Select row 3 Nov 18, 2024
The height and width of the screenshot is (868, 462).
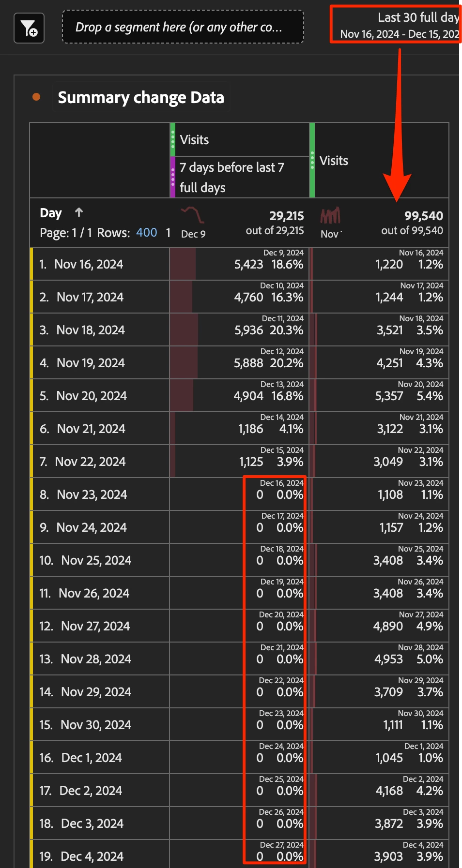[100, 330]
